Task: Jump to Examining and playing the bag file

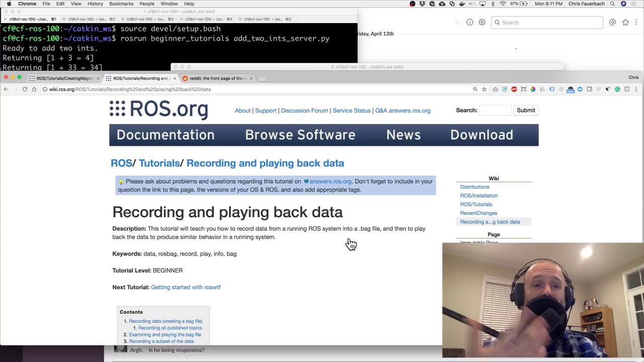Action: (x=165, y=334)
